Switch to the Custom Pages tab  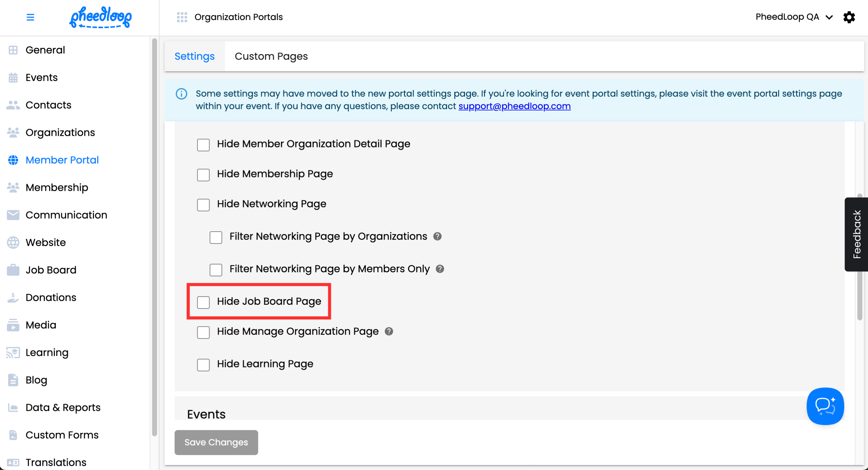pyautogui.click(x=271, y=56)
